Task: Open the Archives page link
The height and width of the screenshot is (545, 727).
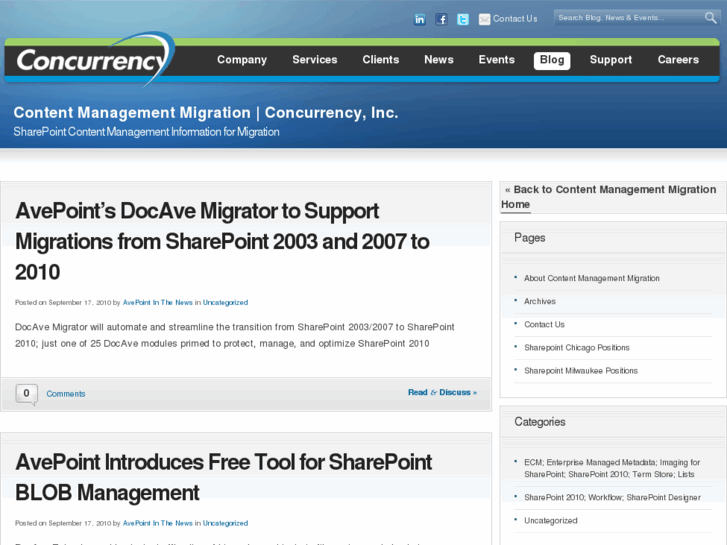Action: tap(540, 301)
